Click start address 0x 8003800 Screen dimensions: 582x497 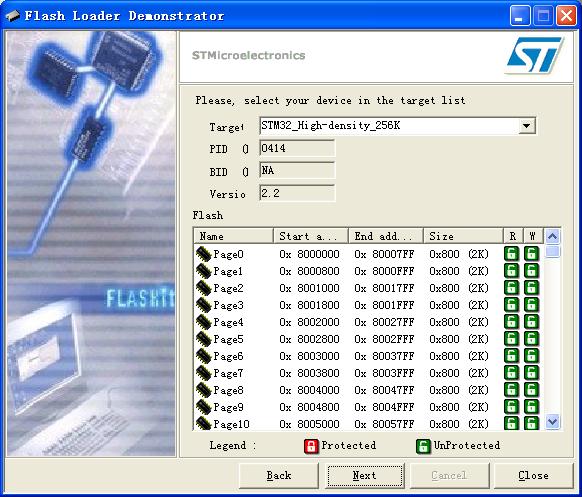pyautogui.click(x=310, y=373)
